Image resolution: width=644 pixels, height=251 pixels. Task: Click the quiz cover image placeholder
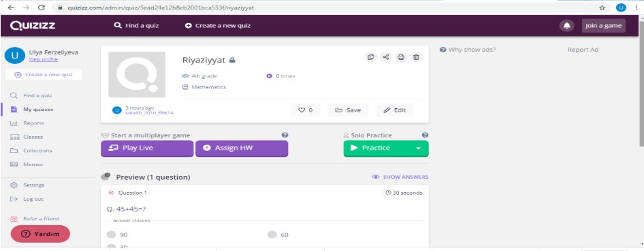click(x=137, y=74)
